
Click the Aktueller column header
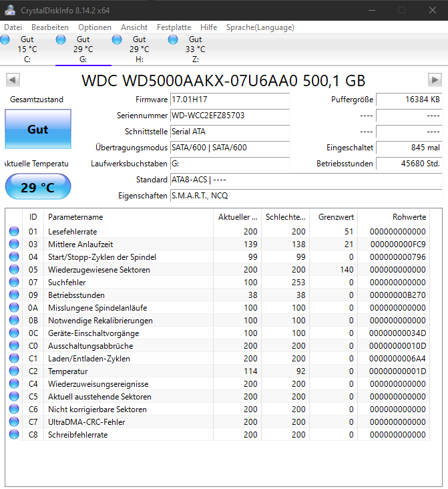click(237, 216)
